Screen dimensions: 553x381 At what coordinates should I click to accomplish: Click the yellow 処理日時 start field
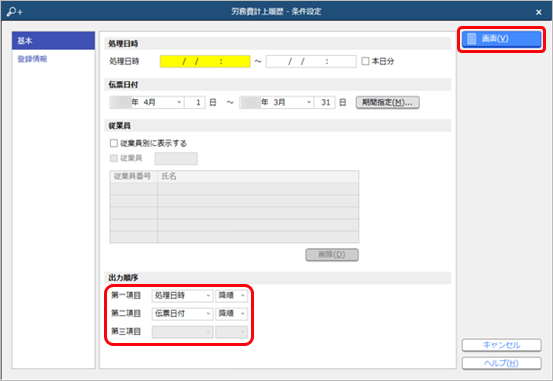pyautogui.click(x=205, y=61)
